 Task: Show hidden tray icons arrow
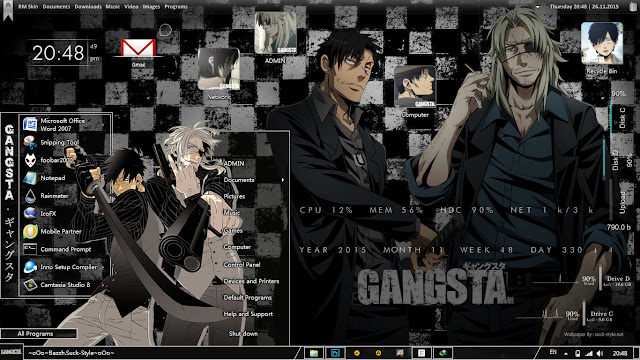(566, 353)
